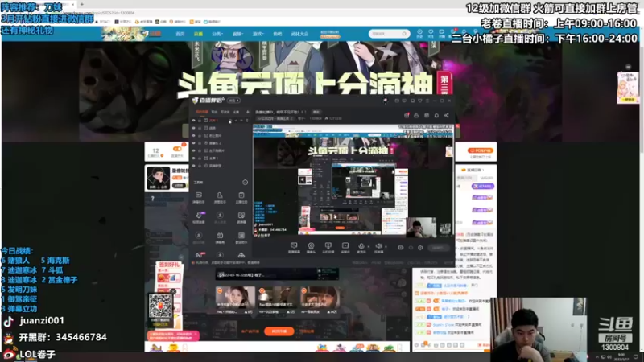Open the streaming app menu icon
This screenshot has width=644, height=362.
tap(427, 101)
